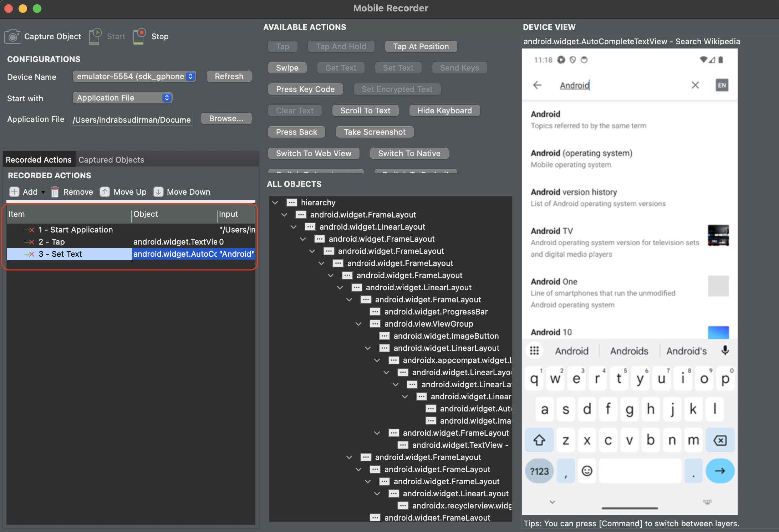
Task: Open the Device Name dropdown
Action: (134, 76)
